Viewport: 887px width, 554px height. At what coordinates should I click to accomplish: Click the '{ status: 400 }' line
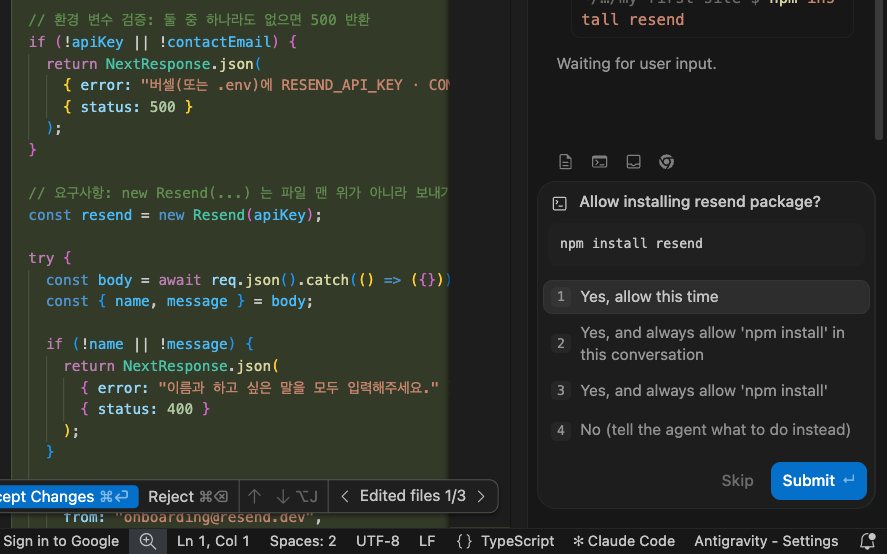[145, 409]
